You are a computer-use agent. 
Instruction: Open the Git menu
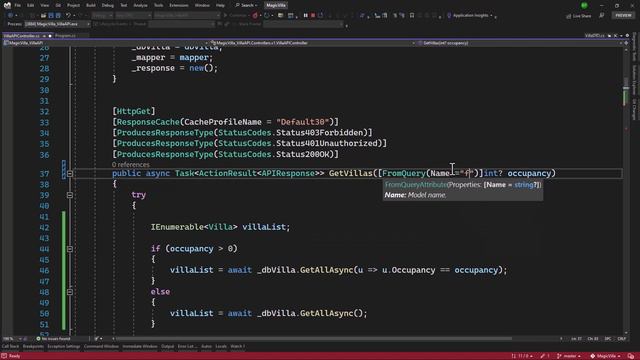tap(58, 5)
